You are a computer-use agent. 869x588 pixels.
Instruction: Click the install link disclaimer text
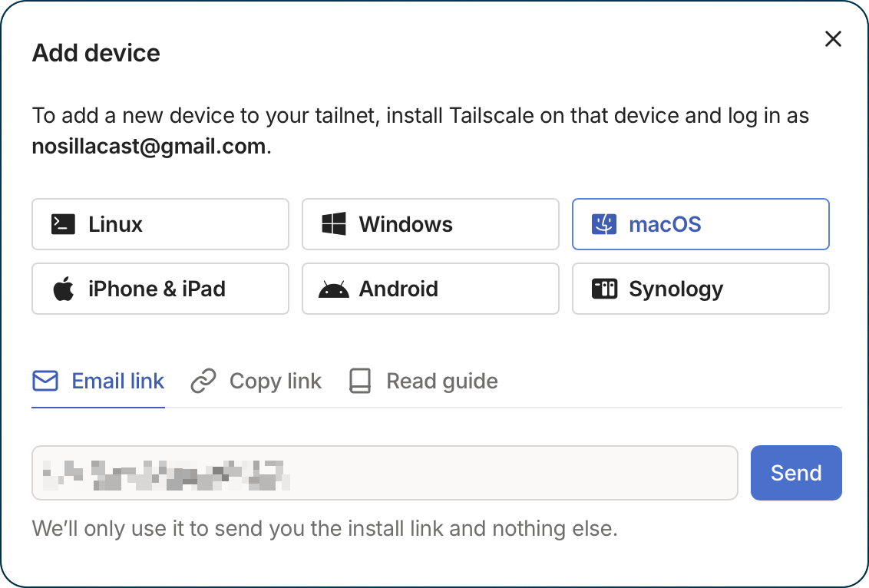[x=325, y=528]
